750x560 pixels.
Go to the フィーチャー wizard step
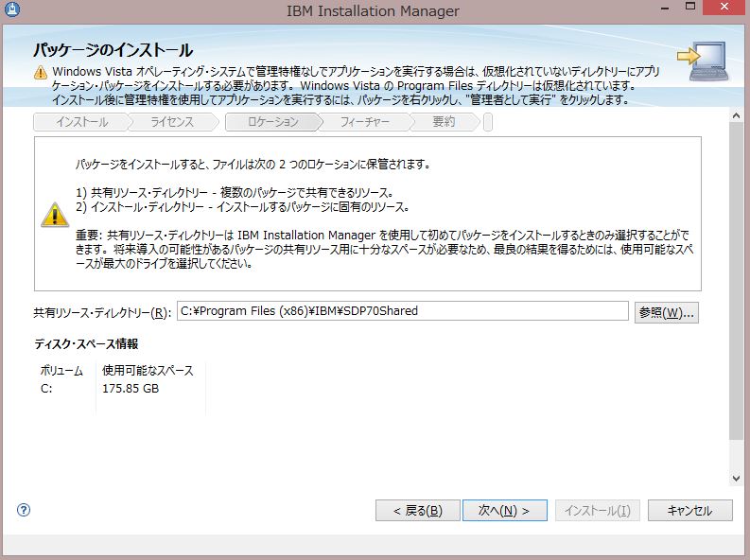point(364,122)
